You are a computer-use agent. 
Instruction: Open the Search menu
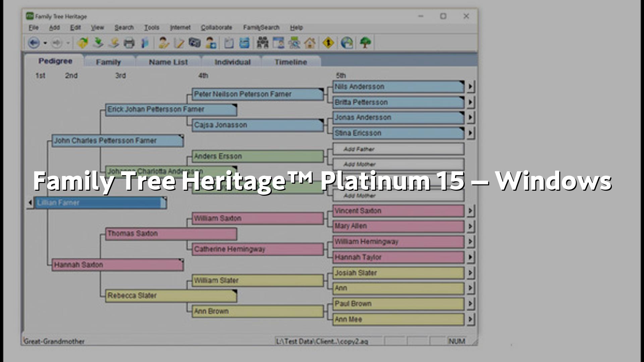point(124,27)
